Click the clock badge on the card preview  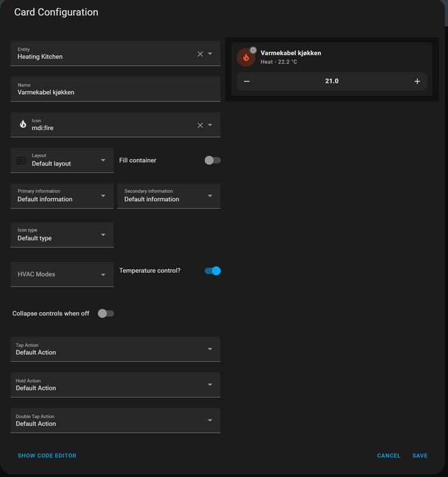(253, 50)
